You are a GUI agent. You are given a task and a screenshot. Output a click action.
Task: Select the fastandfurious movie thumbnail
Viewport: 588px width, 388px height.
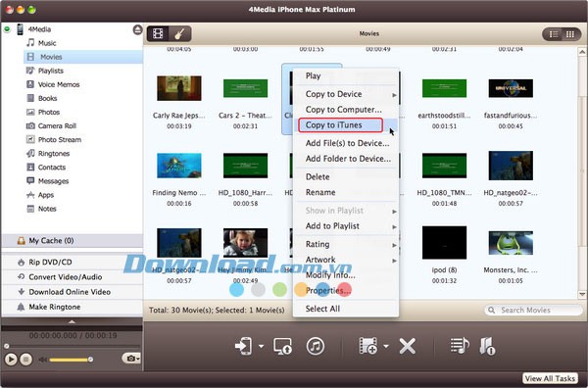511,88
